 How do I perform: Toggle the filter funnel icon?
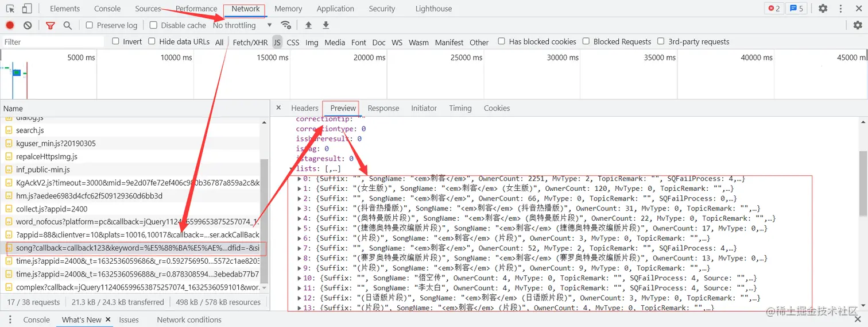(x=50, y=25)
